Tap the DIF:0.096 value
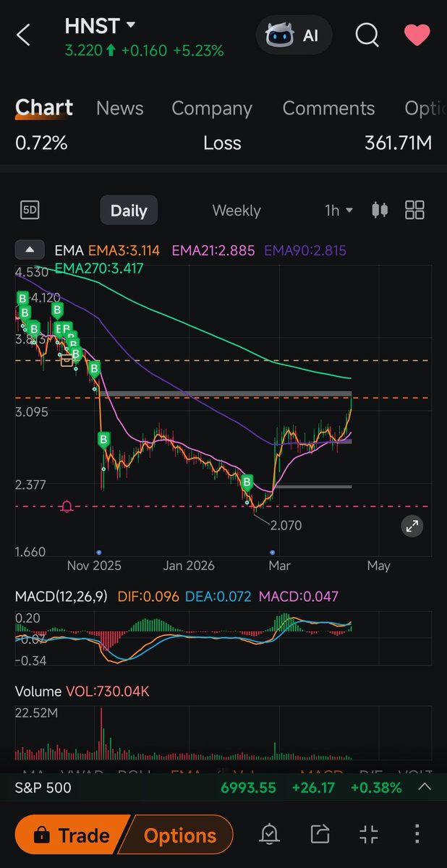 point(147,597)
